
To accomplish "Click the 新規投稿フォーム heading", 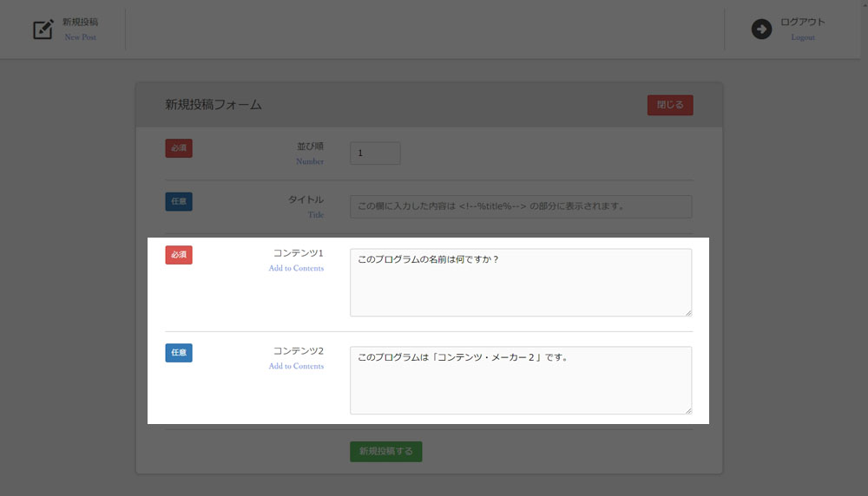I will coord(214,105).
